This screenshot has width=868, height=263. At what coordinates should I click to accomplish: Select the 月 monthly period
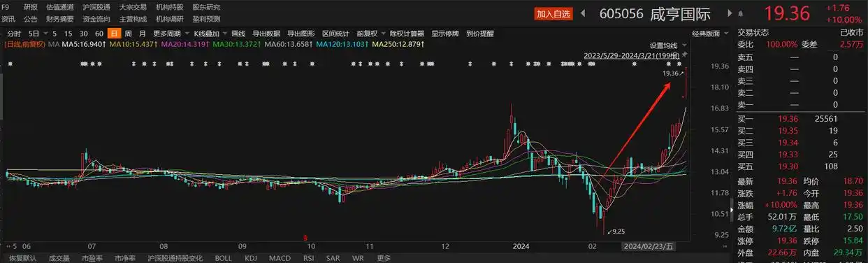pyautogui.click(x=143, y=33)
